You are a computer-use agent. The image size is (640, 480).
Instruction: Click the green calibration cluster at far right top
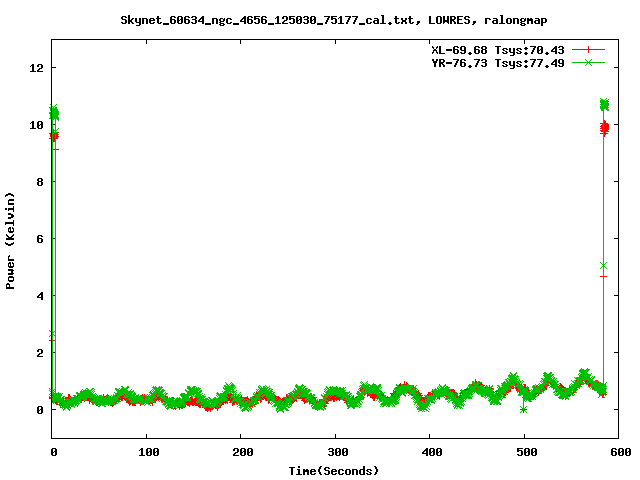pos(604,104)
